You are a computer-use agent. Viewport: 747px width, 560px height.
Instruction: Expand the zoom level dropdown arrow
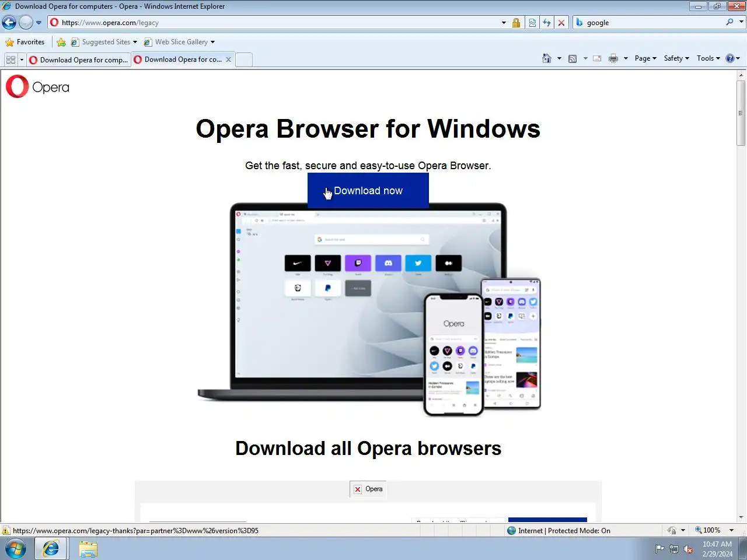point(731,530)
